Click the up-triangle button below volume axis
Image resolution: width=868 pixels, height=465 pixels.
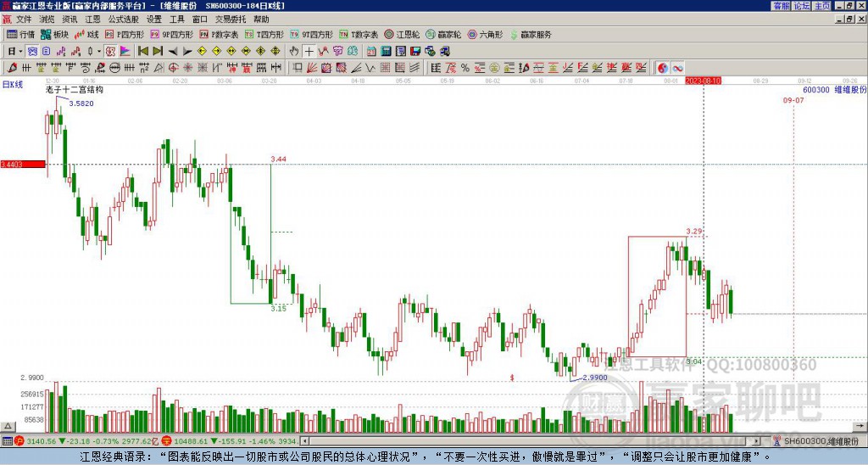coord(7,426)
